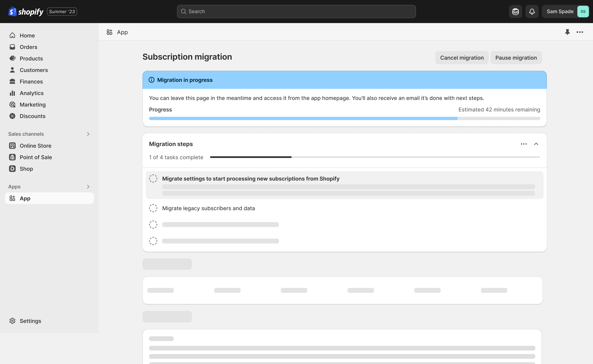Click the Point of Sale icon

12,157
